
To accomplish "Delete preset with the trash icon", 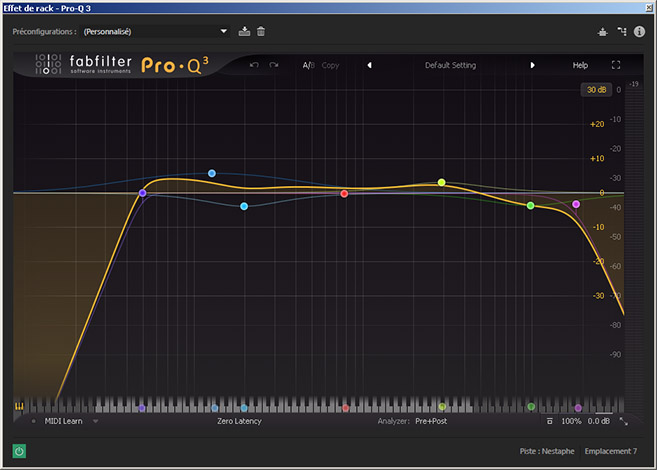I will 261,31.
